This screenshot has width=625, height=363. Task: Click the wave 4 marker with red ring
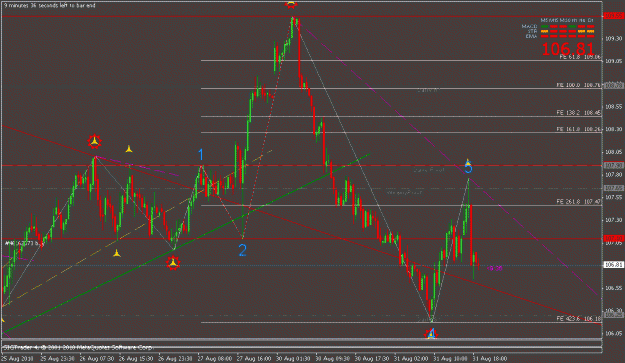click(x=431, y=334)
